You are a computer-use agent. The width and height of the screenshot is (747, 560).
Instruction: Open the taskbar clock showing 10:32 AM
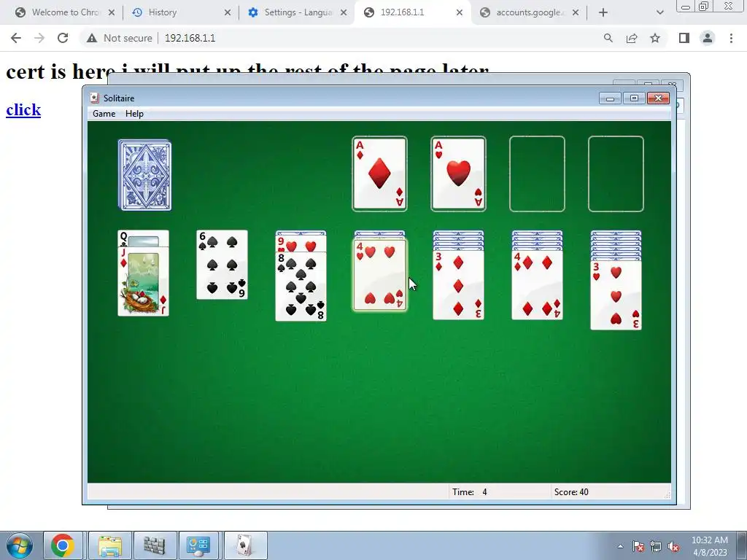[x=709, y=546]
